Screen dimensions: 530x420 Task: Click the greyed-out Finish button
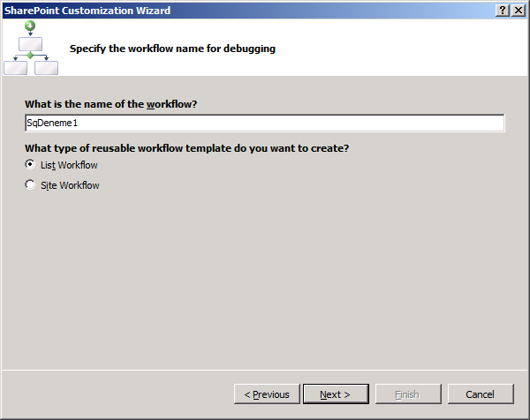408,394
